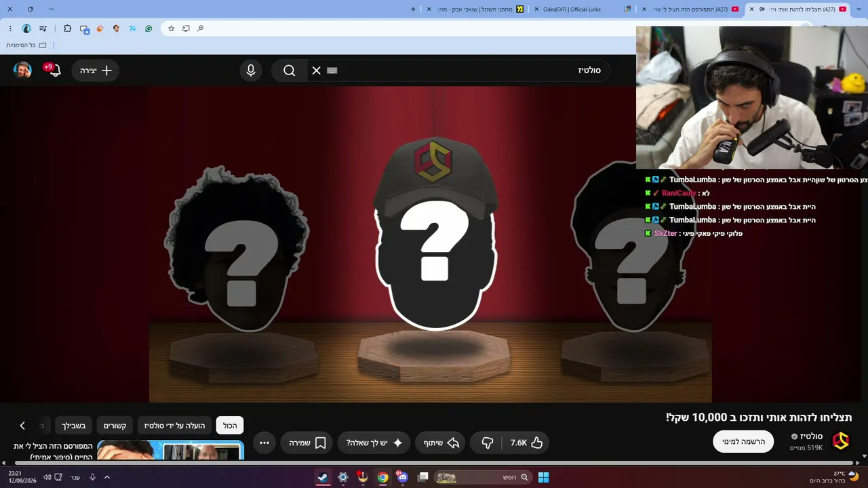Viewport: 868px width, 488px height.
Task: Share the video using the שיתוף button
Action: tap(441, 443)
